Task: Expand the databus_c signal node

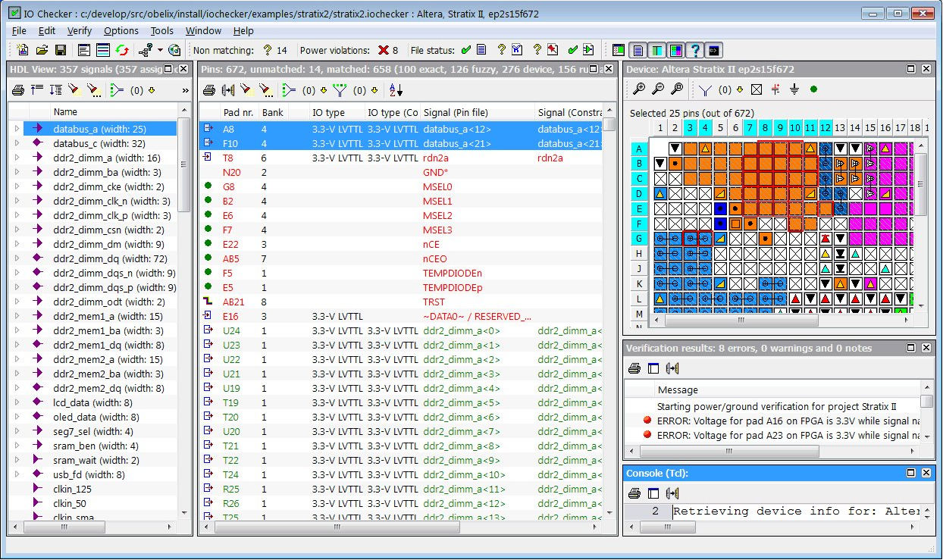Action: click(x=17, y=143)
